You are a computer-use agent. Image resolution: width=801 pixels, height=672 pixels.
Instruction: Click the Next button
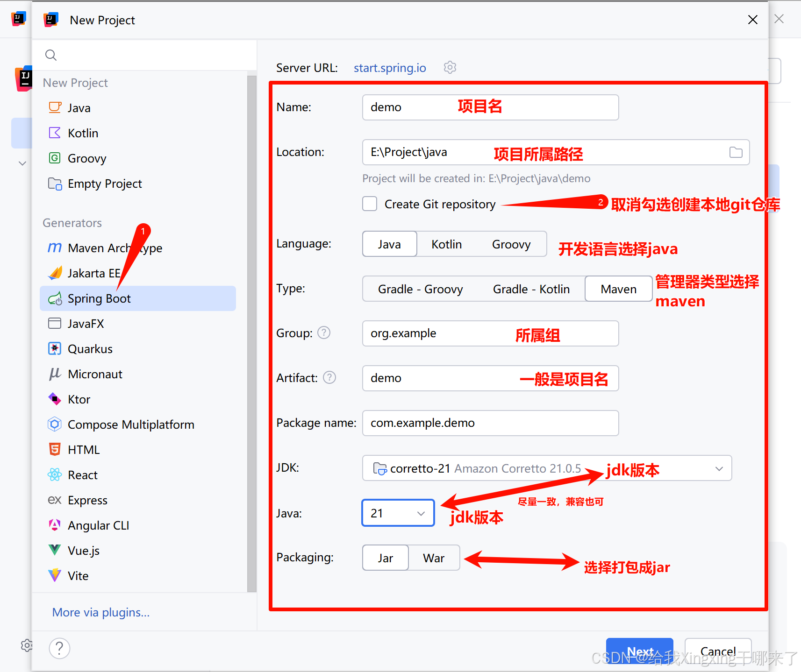click(x=639, y=651)
